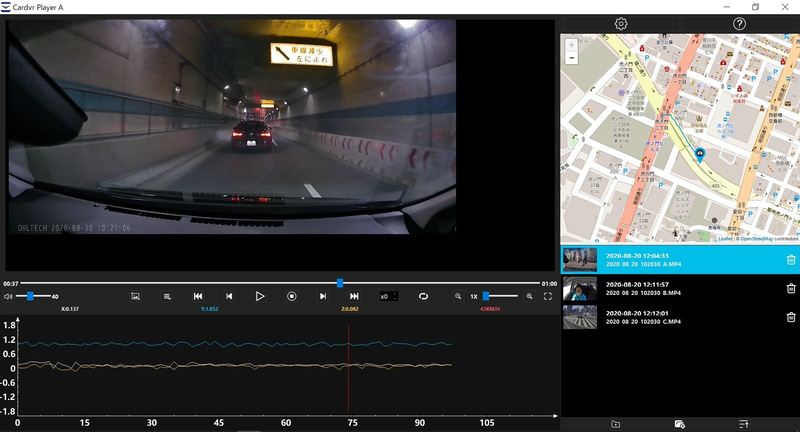Step back one frame
This screenshot has height=432, width=800.
click(x=229, y=296)
